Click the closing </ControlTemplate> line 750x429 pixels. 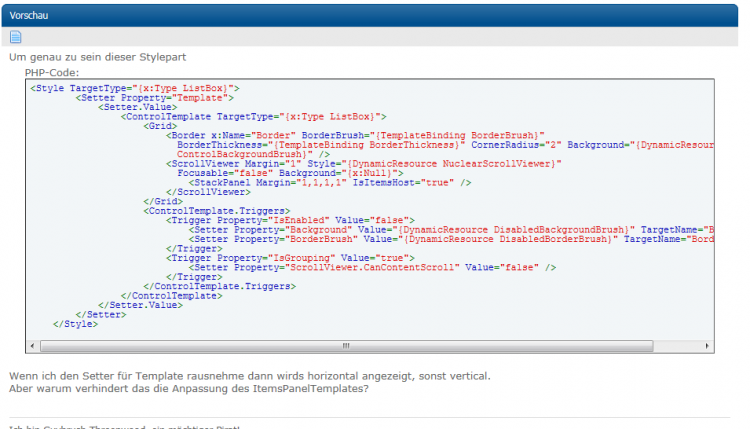pyautogui.click(x=172, y=296)
